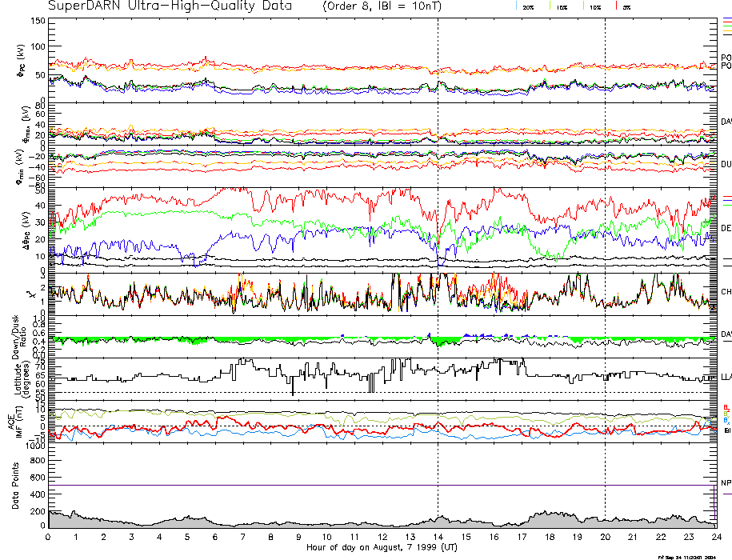Click hour 24 tick label on x-axis

point(715,537)
